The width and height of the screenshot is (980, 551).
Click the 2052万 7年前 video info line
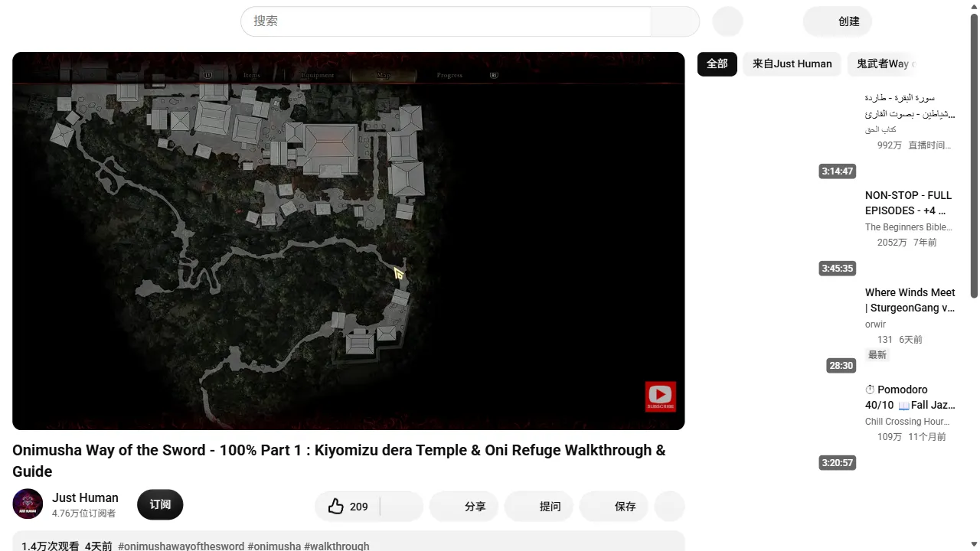coord(907,243)
